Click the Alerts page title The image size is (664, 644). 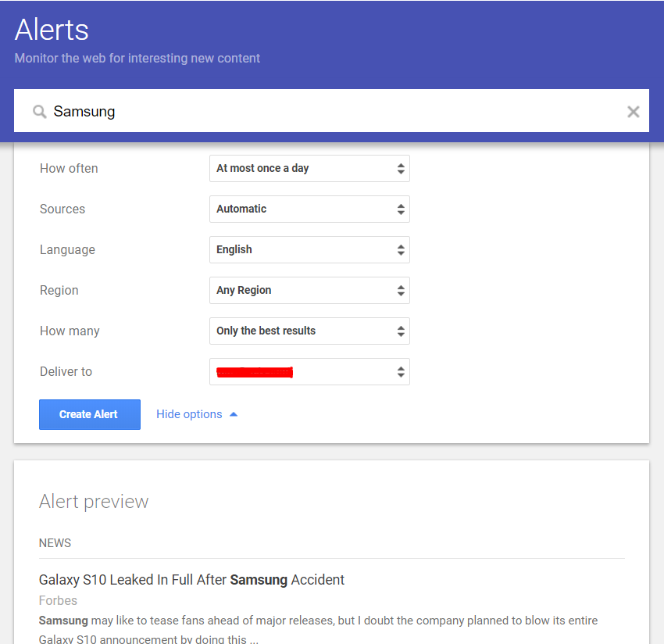click(x=52, y=30)
